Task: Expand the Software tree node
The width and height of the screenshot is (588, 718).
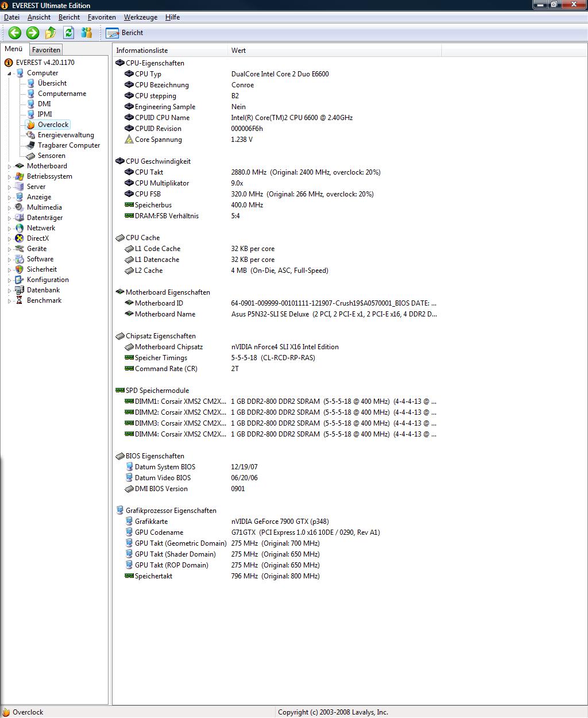Action: coord(9,260)
